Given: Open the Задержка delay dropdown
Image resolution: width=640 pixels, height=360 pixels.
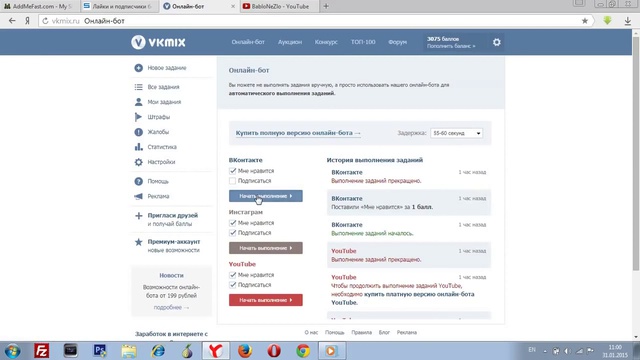Looking at the screenshot, I should click(x=456, y=133).
